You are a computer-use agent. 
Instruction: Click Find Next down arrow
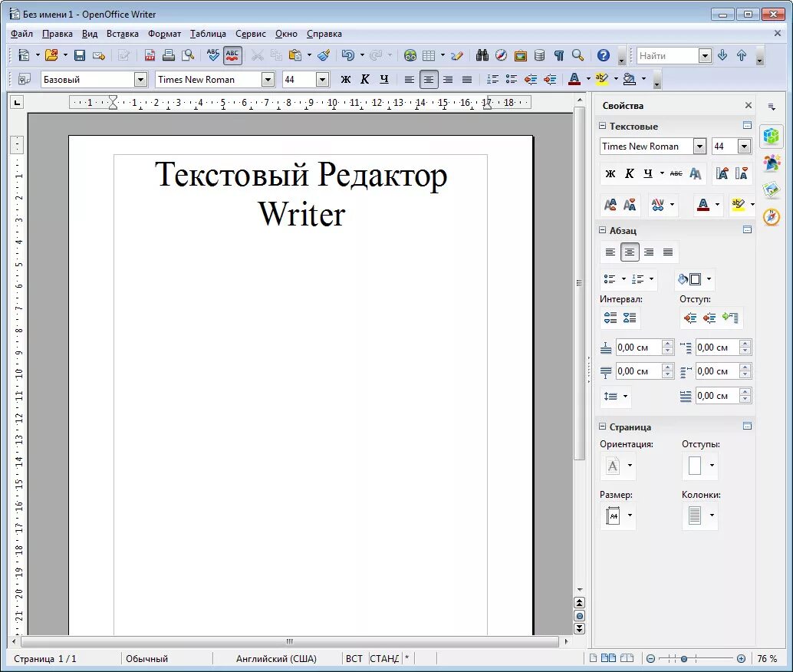[722, 55]
